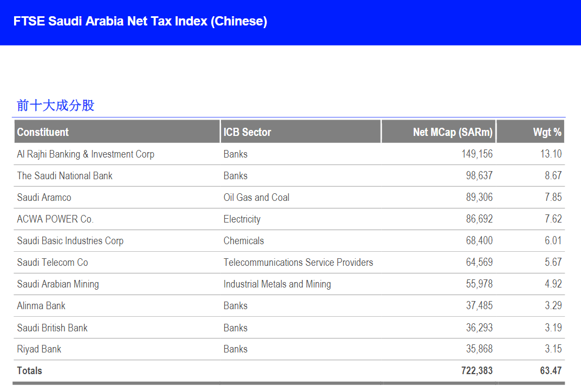Select ACWA POWER Co. constituent

click(55, 219)
